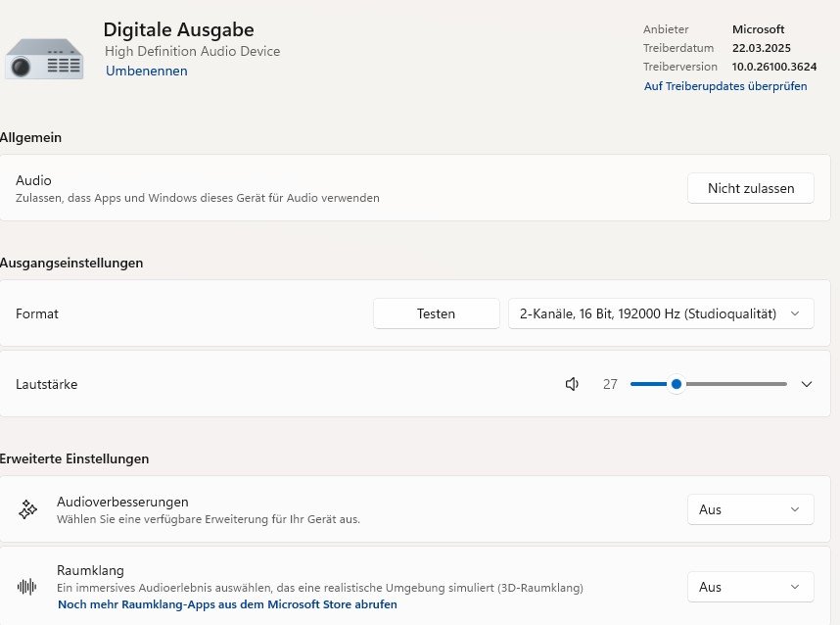Screen dimensions: 840x625
Task: Click the Testen button
Action: (436, 313)
